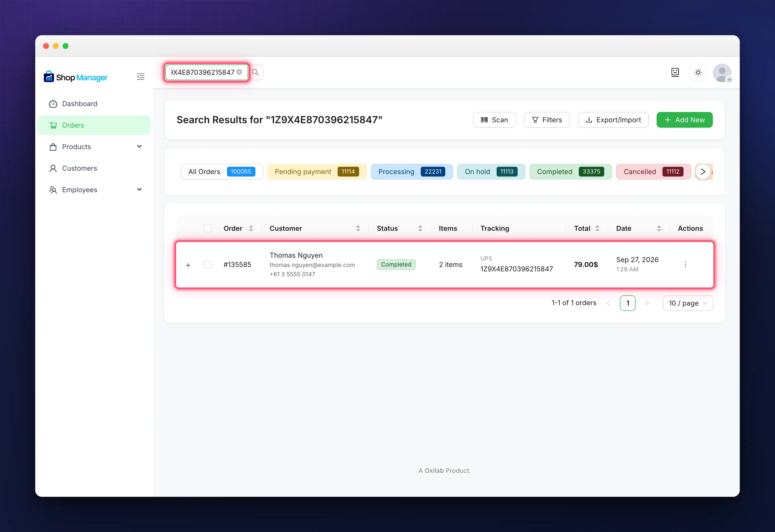This screenshot has height=532, width=775.
Task: Click the Export/Import button
Action: (x=613, y=120)
